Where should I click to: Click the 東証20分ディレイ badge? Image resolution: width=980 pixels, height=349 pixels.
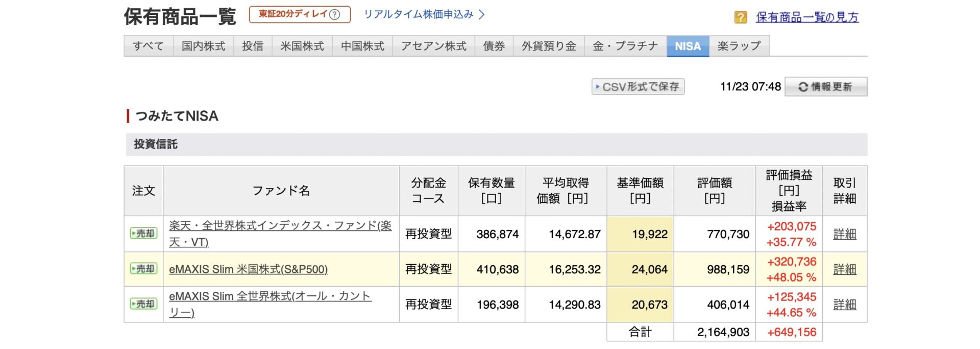pos(300,14)
